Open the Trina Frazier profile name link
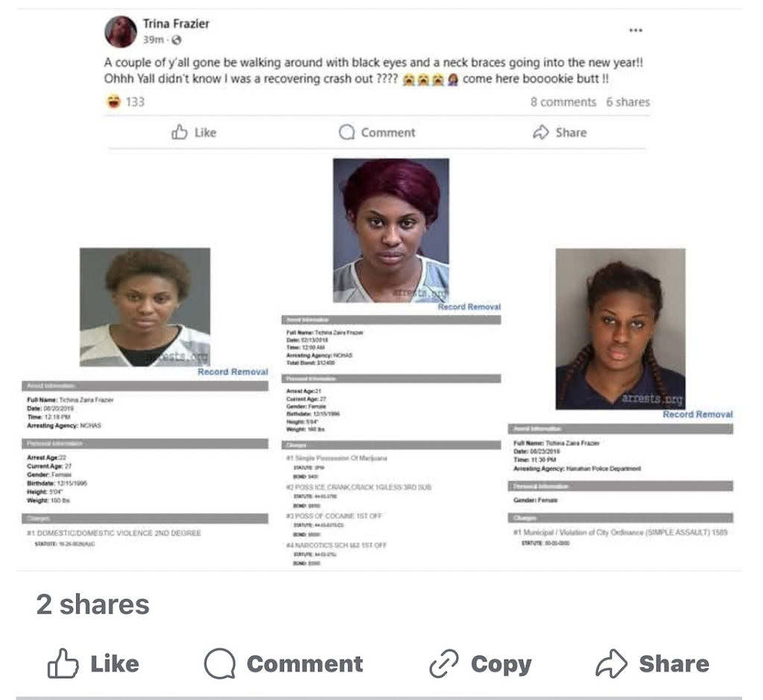This screenshot has height=700, width=763. [176, 23]
